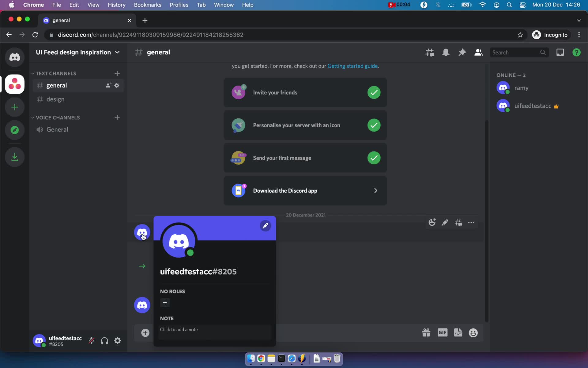Open Send your first message card
588x368 pixels.
[305, 158]
